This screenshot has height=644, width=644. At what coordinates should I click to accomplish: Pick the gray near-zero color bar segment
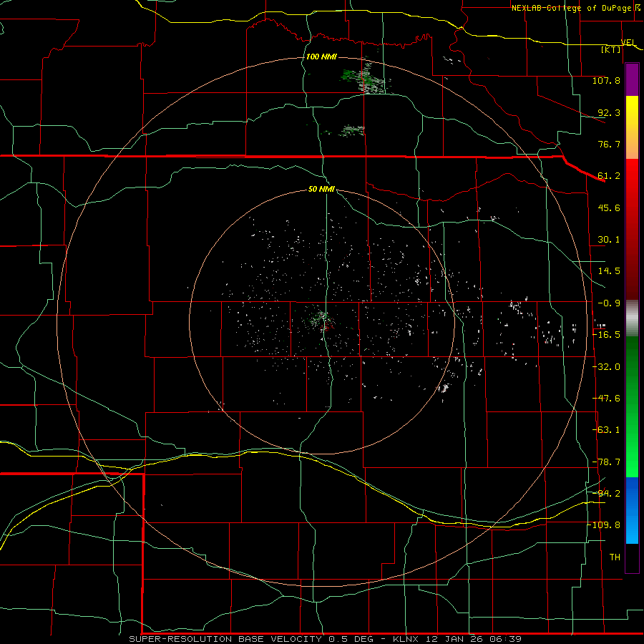[632, 318]
